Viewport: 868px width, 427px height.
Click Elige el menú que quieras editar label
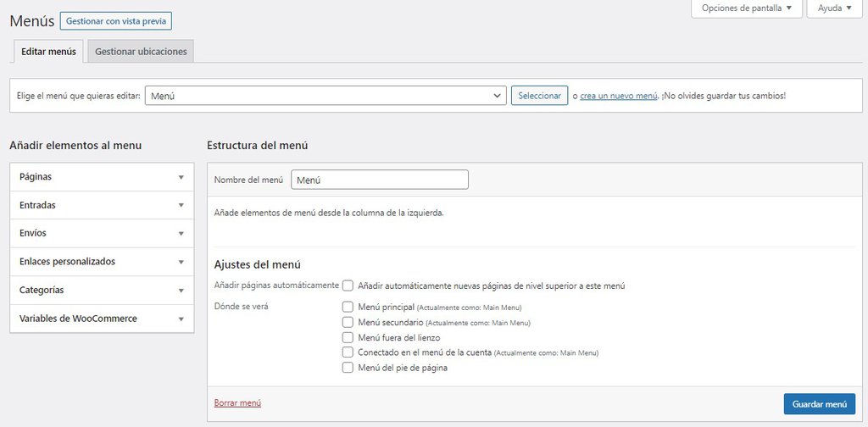pos(79,96)
